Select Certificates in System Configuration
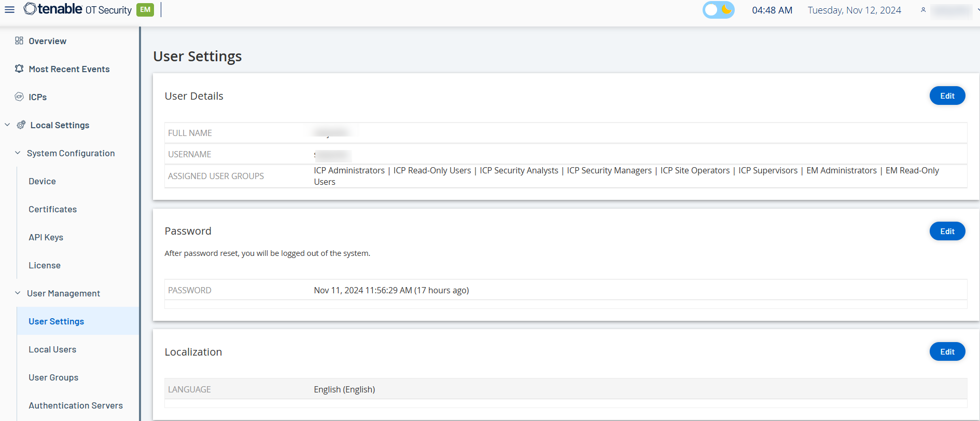Image resolution: width=980 pixels, height=421 pixels. (52, 209)
